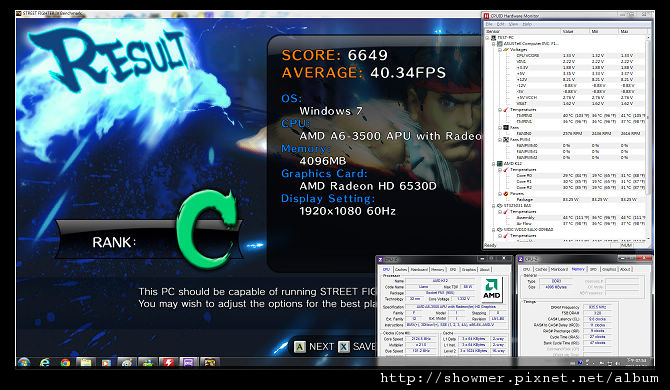The height and width of the screenshot is (390, 670).
Task: Collapse the AMD K12 processor node
Action: [494, 164]
